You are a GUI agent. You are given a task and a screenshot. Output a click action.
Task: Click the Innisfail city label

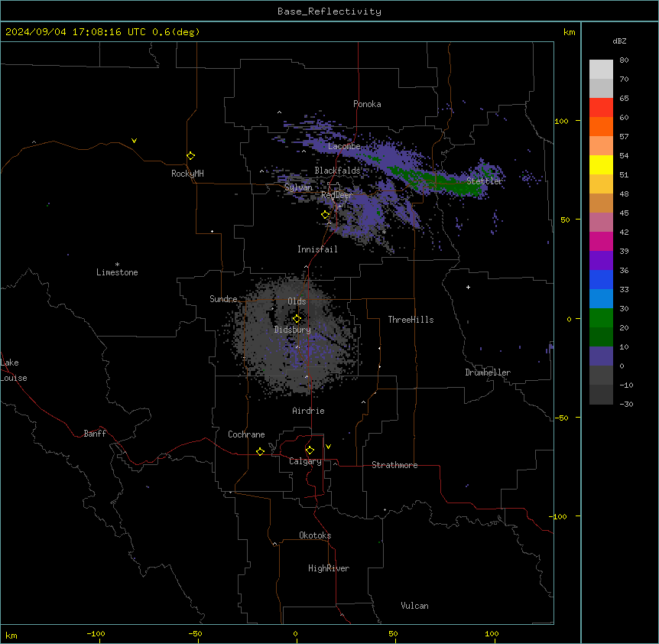click(x=317, y=249)
